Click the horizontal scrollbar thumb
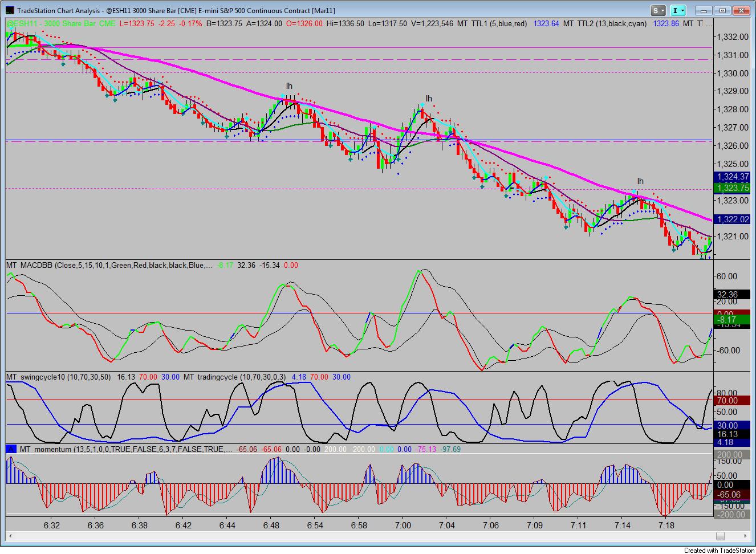The height and width of the screenshot is (554, 756). coord(720,536)
